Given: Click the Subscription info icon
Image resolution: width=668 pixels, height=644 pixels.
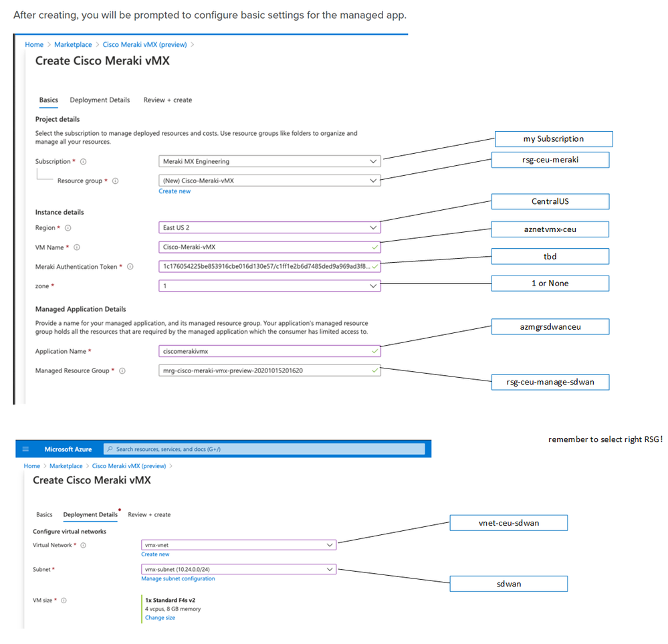Looking at the screenshot, I should tap(84, 162).
